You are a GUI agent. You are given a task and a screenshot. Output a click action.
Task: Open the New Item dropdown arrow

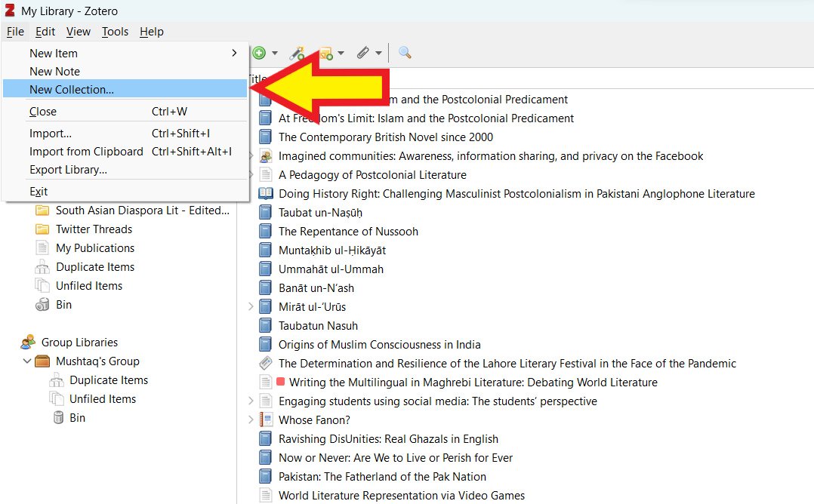point(275,53)
